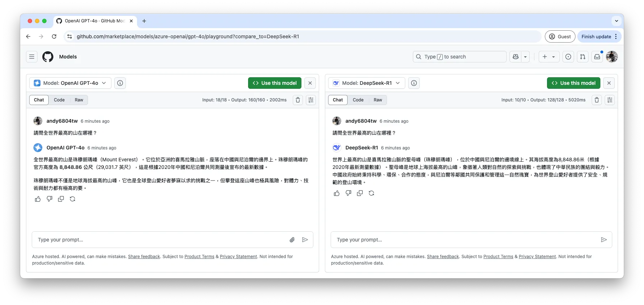Open GPT-4o model info icon
The image size is (644, 305).
(x=120, y=83)
